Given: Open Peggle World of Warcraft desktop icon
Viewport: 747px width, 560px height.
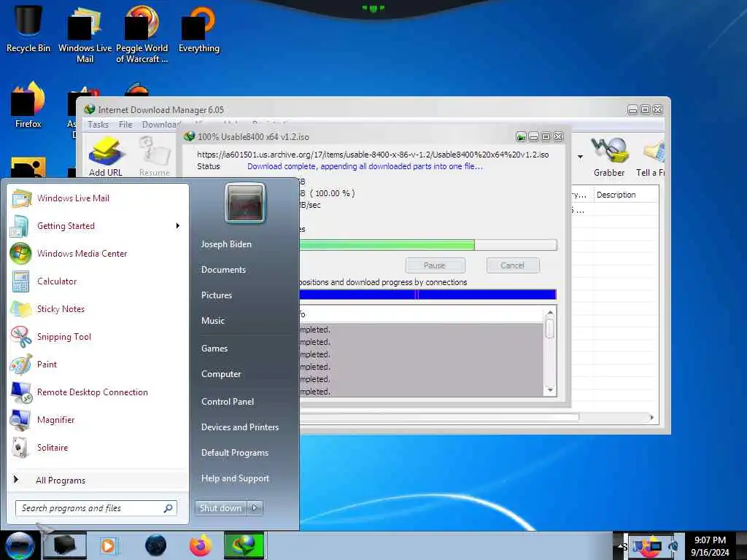Looking at the screenshot, I should [142, 34].
